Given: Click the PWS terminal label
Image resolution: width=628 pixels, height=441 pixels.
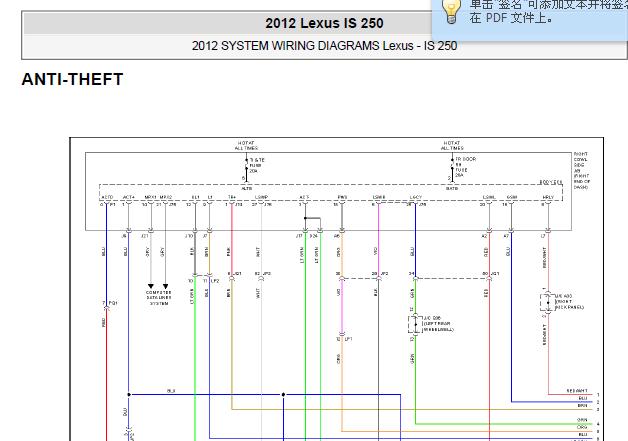Looking at the screenshot, I should pos(342,197).
